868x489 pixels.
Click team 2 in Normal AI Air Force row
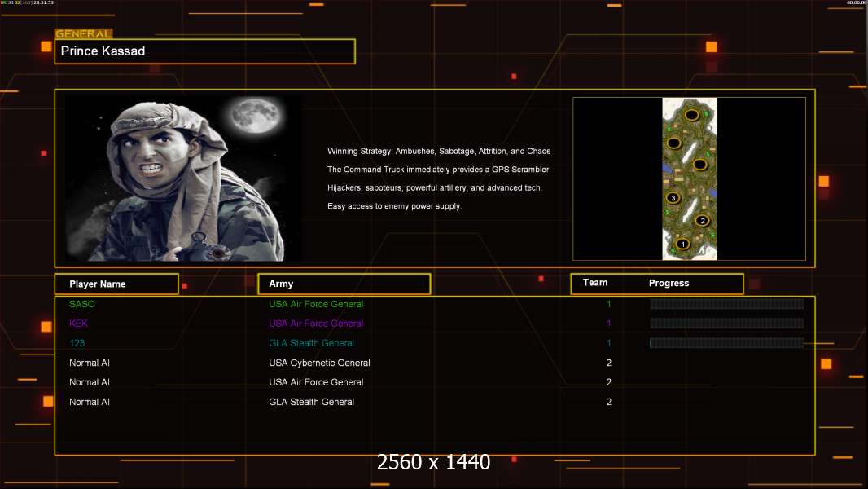(x=609, y=382)
